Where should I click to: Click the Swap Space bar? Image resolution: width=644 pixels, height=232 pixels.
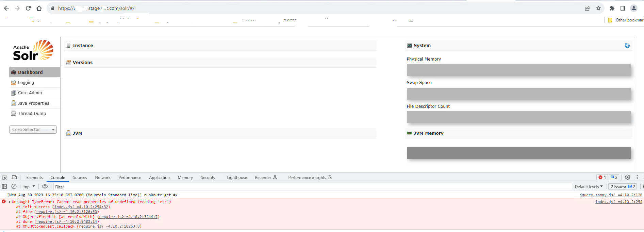coord(518,94)
